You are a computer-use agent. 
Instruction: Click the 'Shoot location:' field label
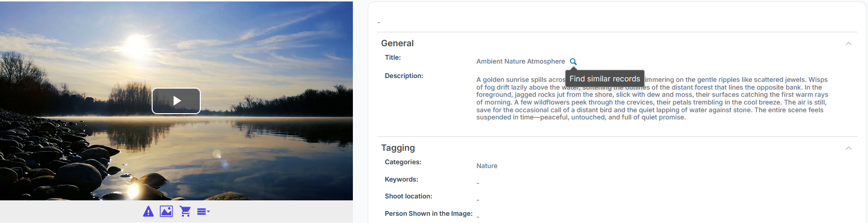tap(408, 197)
